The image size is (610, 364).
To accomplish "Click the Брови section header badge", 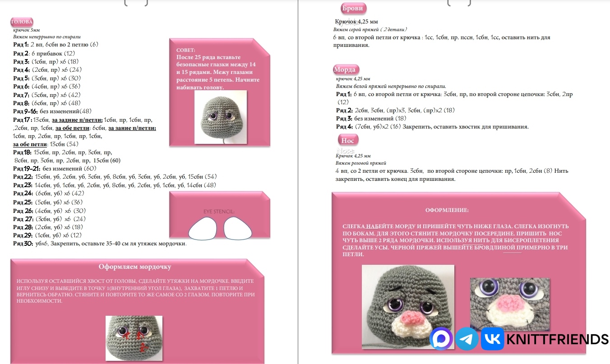I will pos(353,8).
